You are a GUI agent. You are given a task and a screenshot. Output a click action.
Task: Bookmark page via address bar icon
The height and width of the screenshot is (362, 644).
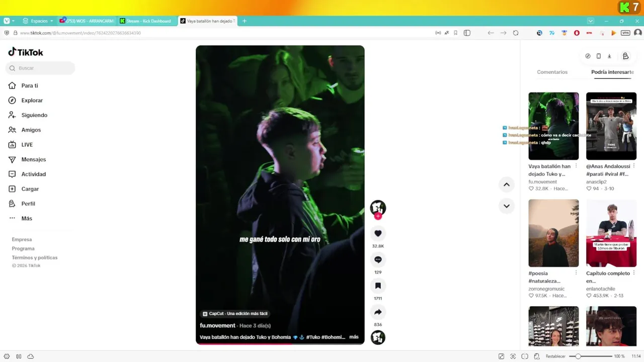(x=456, y=33)
